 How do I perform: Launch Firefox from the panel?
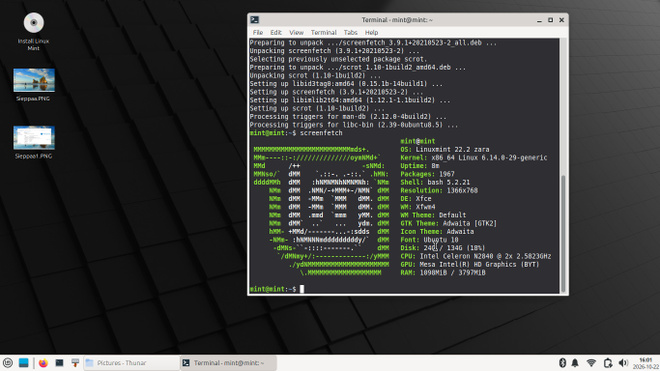tap(43, 363)
